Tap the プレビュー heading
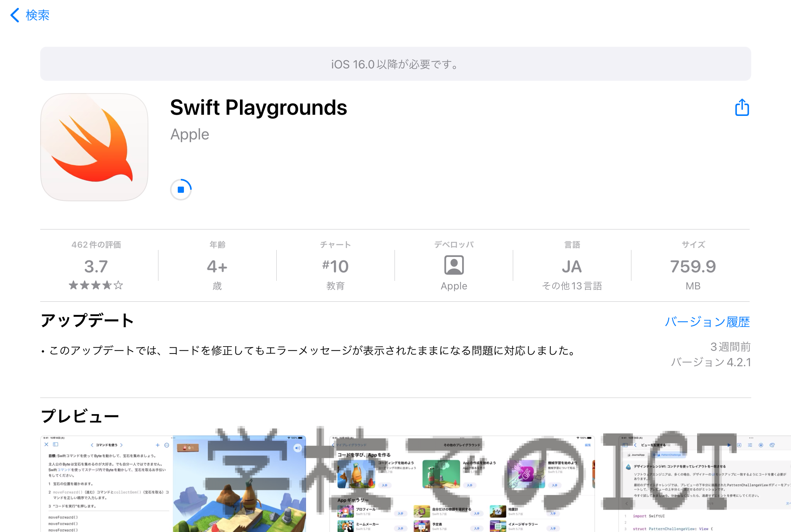Image resolution: width=791 pixels, height=532 pixels. tap(80, 416)
